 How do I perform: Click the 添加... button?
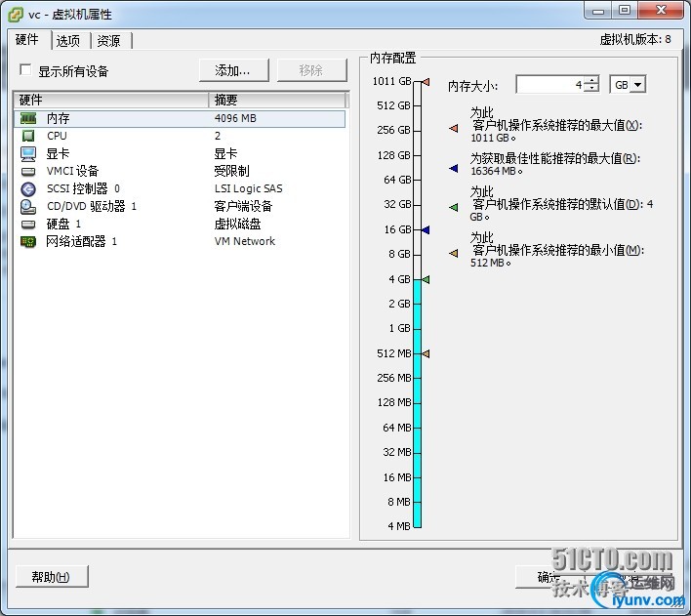233,70
